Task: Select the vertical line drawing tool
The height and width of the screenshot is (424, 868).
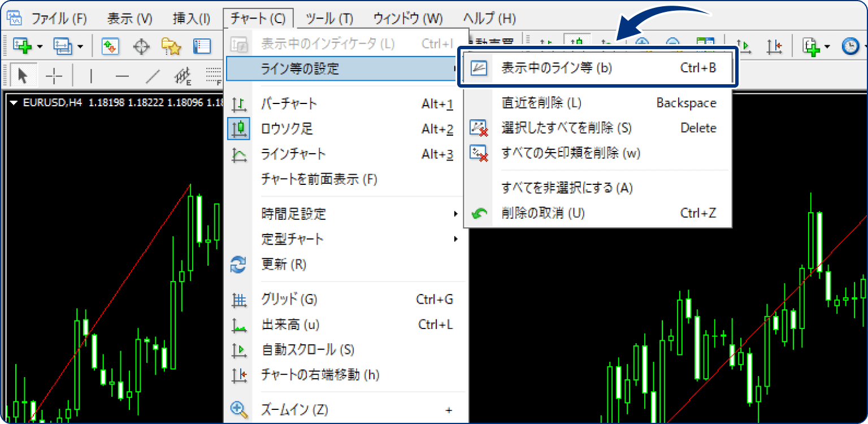Action: click(x=90, y=74)
